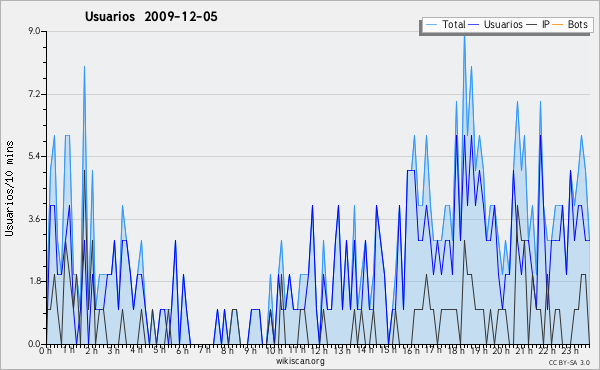600x370 pixels.
Task: Click the '0 h' x-axis label
Action: (46, 350)
